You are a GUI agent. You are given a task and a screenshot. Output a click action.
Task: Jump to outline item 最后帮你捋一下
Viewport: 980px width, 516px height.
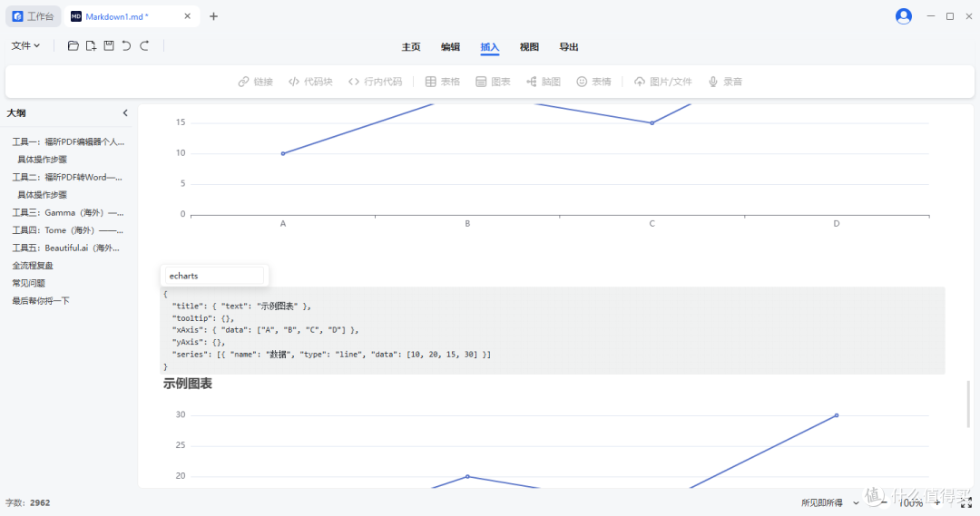pos(41,301)
